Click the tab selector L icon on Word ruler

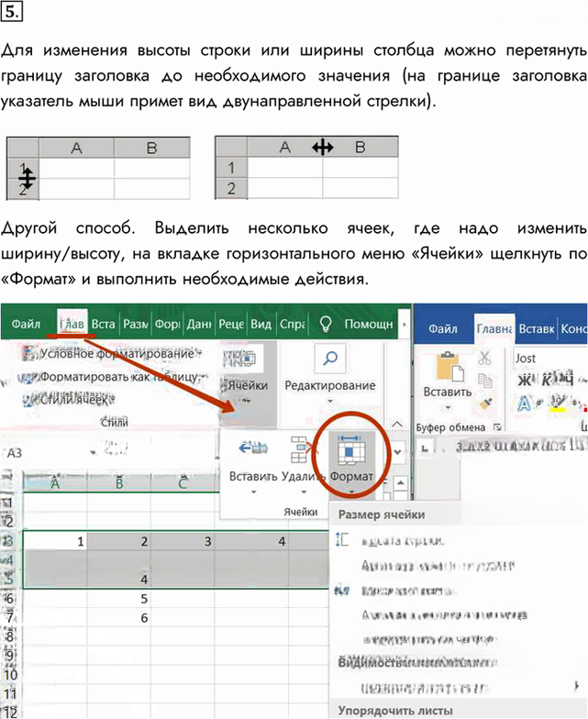(425, 448)
